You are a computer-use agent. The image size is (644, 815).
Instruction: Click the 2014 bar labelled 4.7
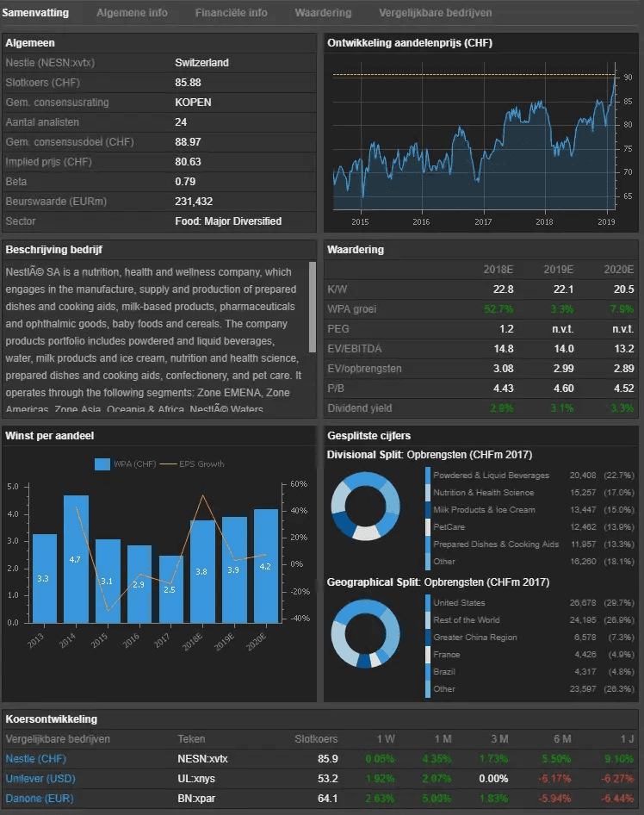(76, 558)
